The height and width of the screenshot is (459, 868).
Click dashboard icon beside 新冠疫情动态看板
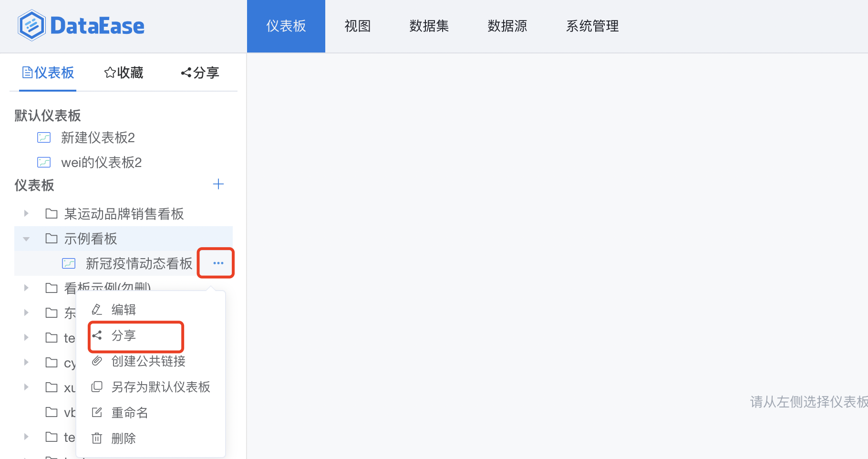(69, 263)
